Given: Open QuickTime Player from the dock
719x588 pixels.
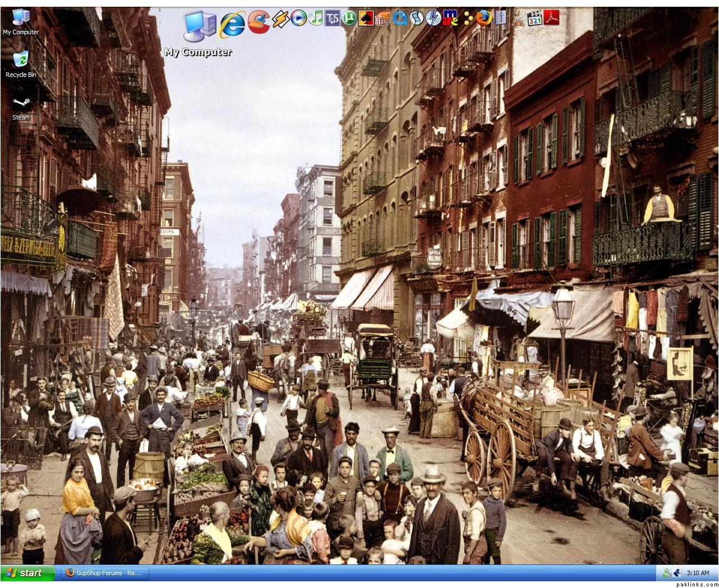Looking at the screenshot, I should click(400, 19).
